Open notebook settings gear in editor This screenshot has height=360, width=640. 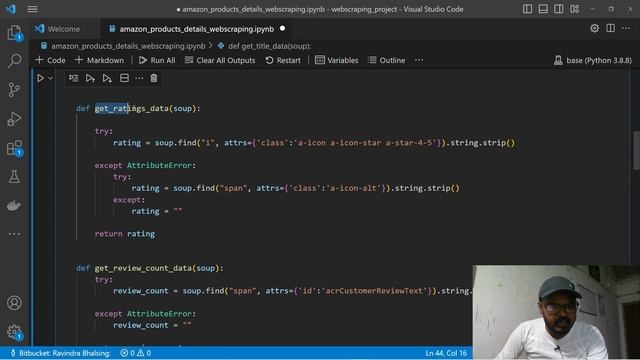click(594, 28)
